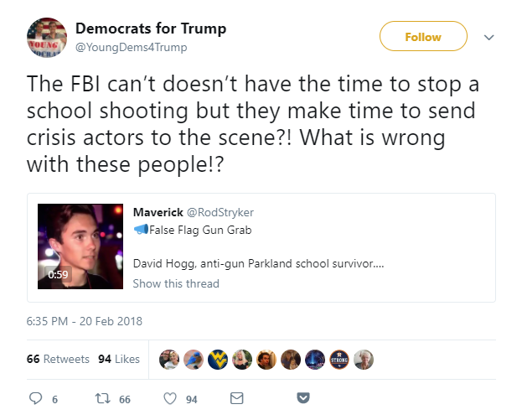The height and width of the screenshot is (420, 522).
Task: Open the @YoungDems4Trump handle link
Action: (132, 47)
